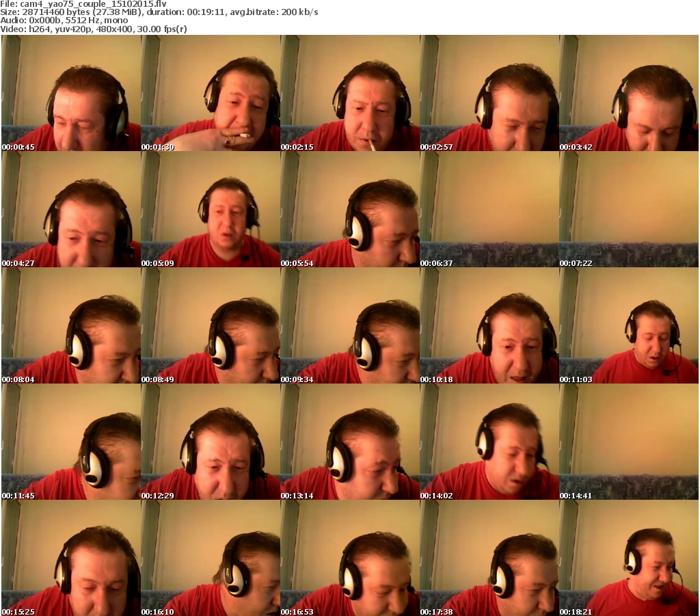Open the last thumbnail at 00:18:21
The width and height of the screenshot is (700, 616).
coord(629,558)
